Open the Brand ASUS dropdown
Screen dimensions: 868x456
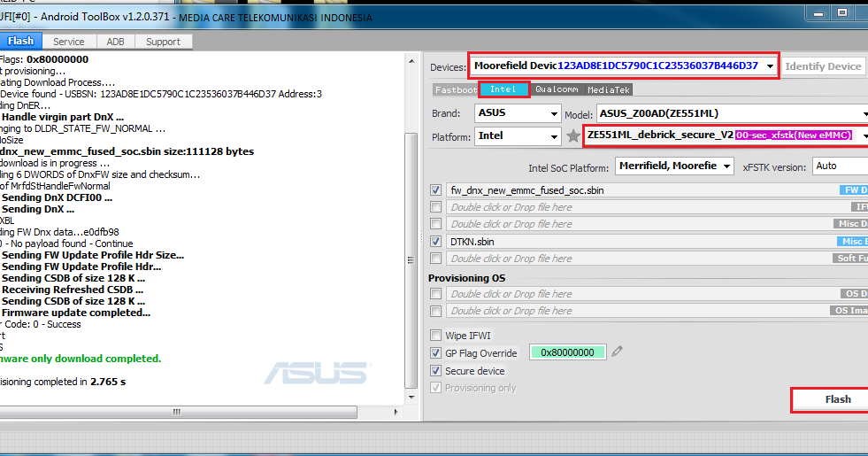tap(518, 113)
